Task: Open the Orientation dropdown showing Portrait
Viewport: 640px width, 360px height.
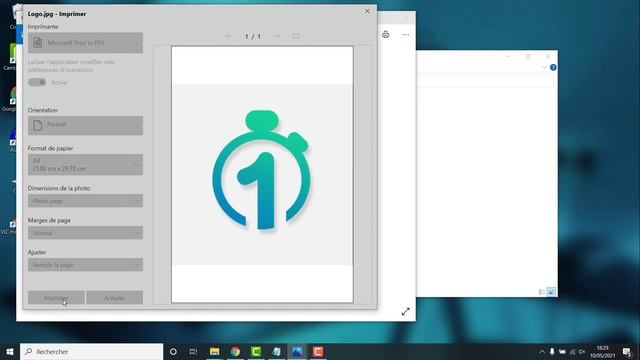Action: point(85,125)
